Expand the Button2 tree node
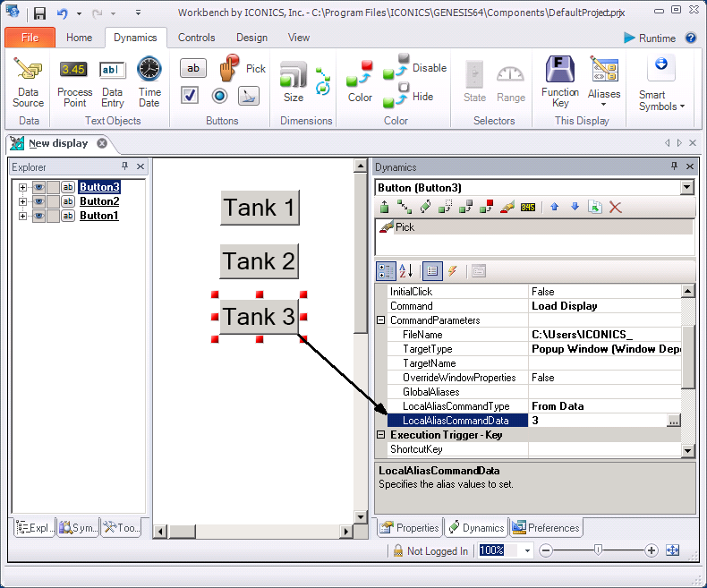This screenshot has height=588, width=707. (22, 201)
